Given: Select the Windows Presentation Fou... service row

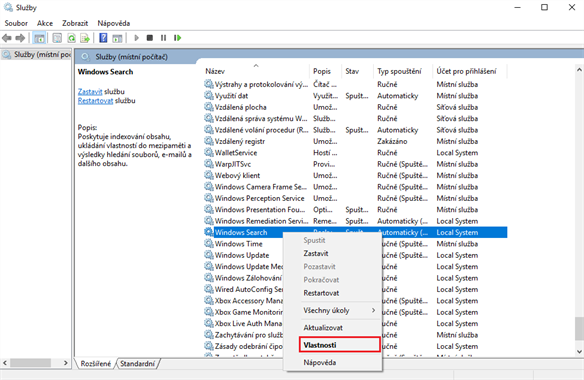Looking at the screenshot, I should (x=355, y=209).
